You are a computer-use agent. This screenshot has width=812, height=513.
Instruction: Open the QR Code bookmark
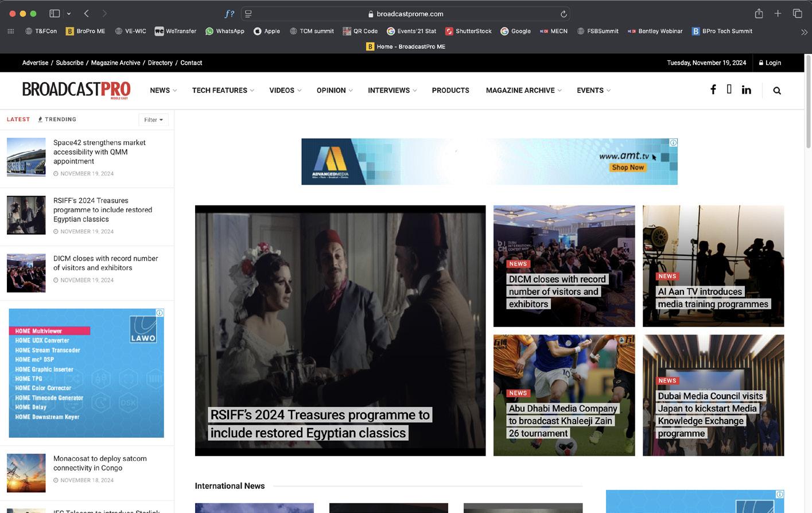click(360, 31)
